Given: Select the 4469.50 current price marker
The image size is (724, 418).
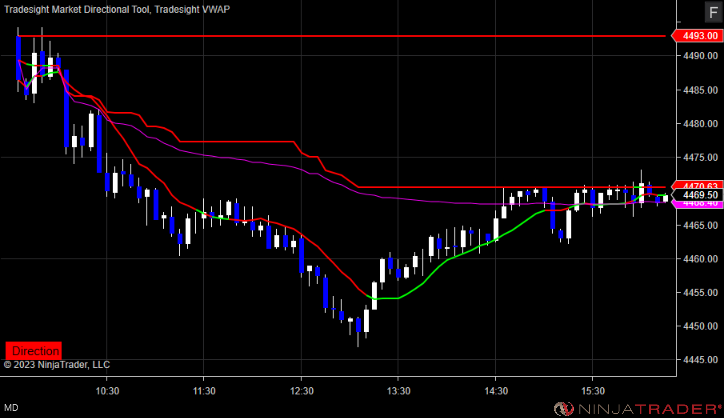Looking at the screenshot, I should coord(697,195).
